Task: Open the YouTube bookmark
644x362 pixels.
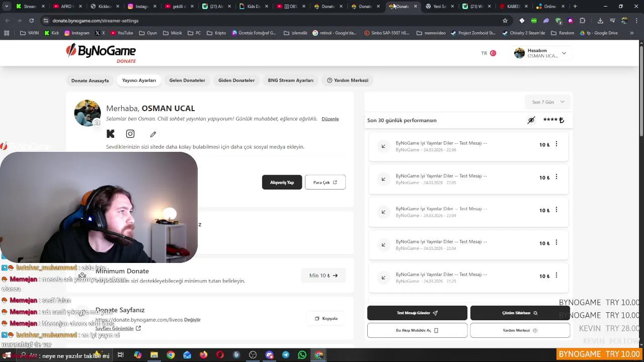Action: pos(121,33)
